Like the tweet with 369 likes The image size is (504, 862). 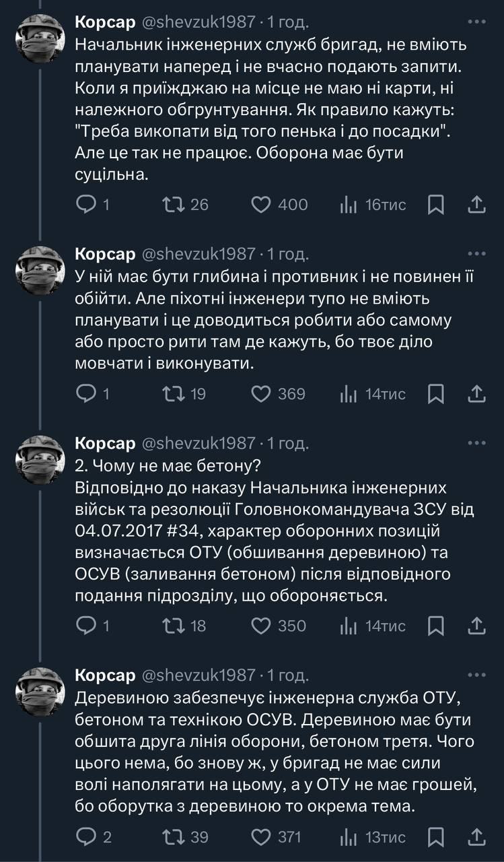pyautogui.click(x=260, y=394)
